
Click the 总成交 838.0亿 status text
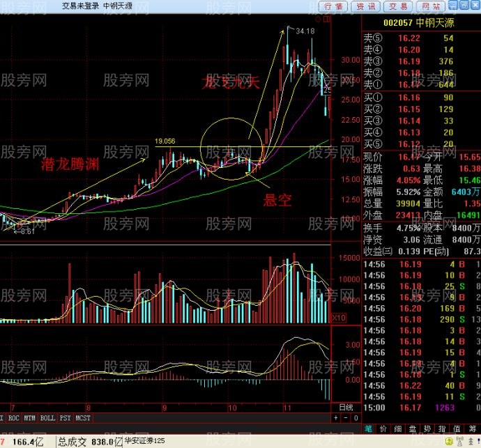tap(90, 442)
